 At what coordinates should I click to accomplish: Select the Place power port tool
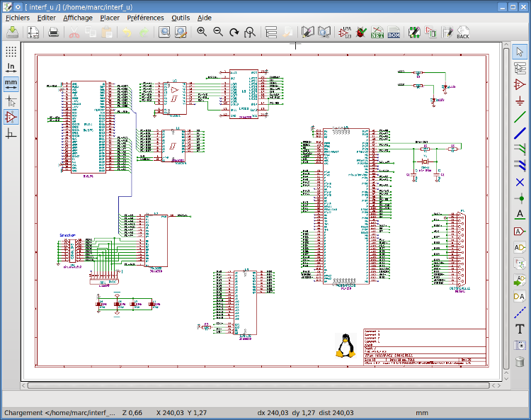point(520,101)
